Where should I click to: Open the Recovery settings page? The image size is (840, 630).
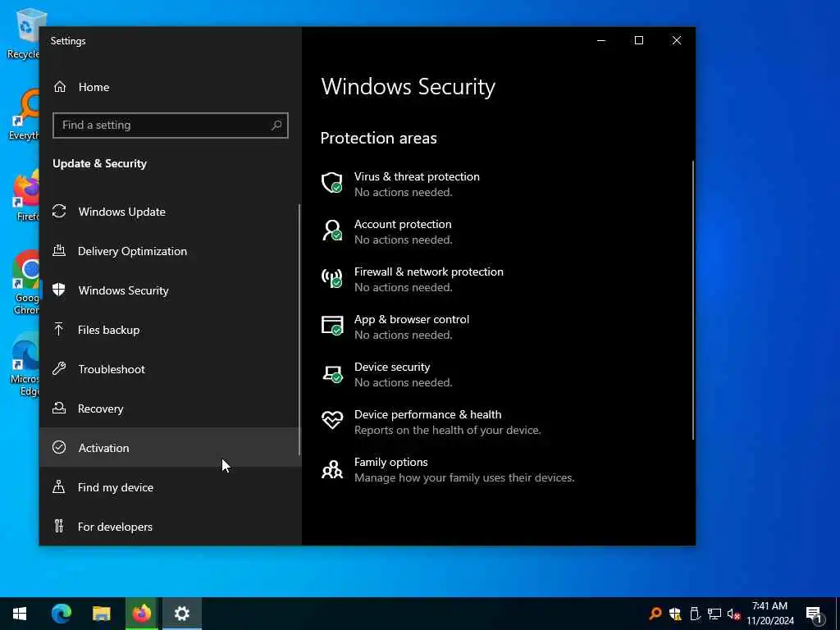tap(171, 409)
